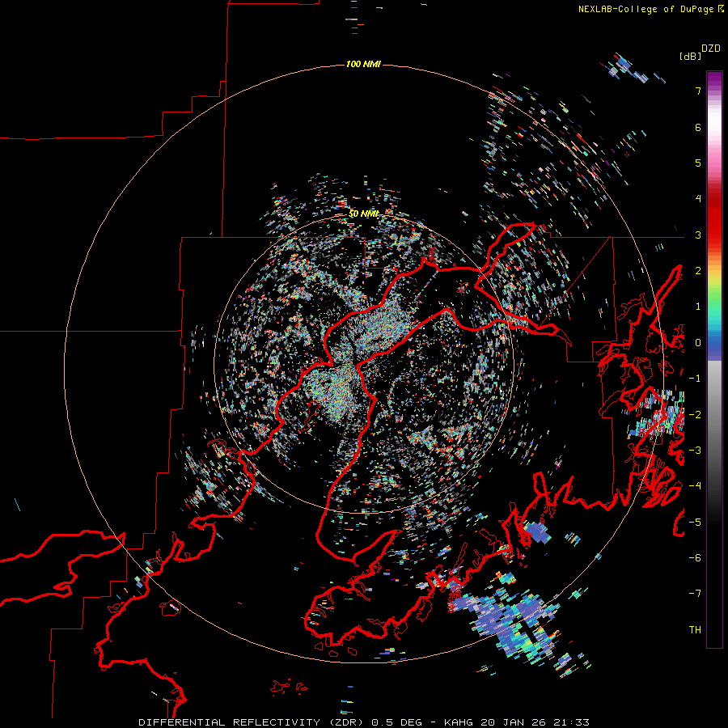728x728 pixels.
Task: Click the -7 value on the color scale
Action: tap(695, 594)
